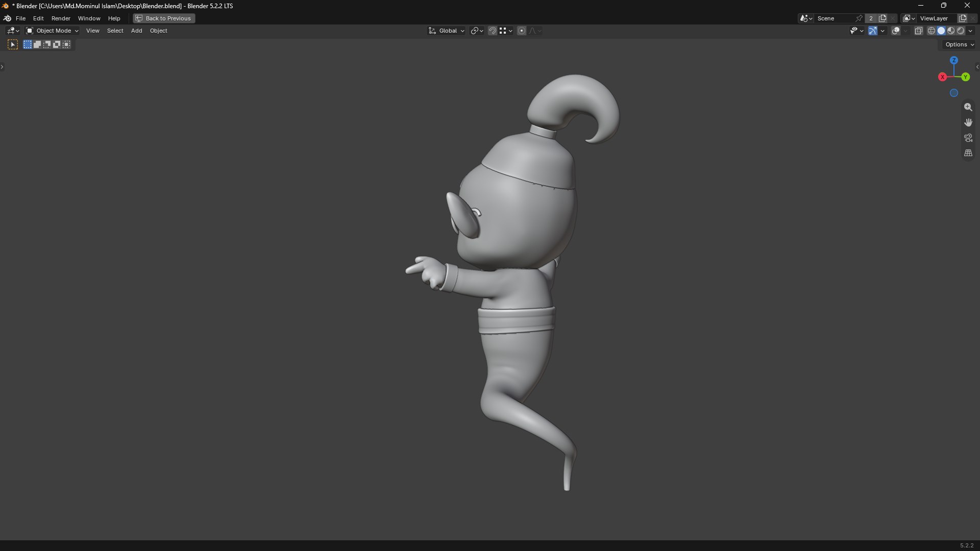Switch to rendered viewport shading
This screenshot has width=980, height=551.
pyautogui.click(x=961, y=31)
